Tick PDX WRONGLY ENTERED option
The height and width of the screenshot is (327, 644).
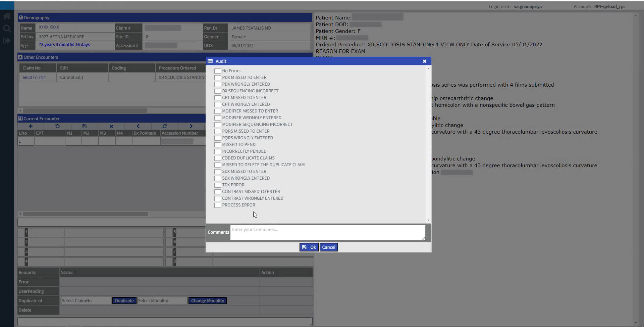tap(218, 84)
